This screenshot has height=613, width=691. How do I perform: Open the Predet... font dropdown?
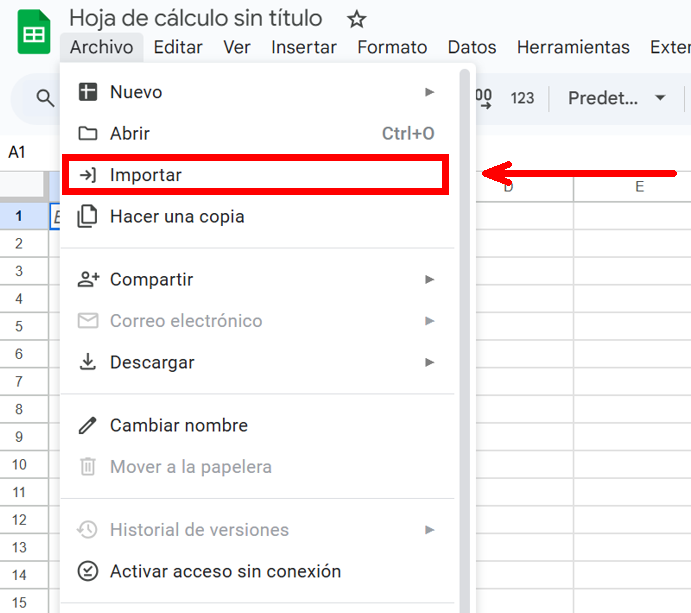[x=616, y=98]
